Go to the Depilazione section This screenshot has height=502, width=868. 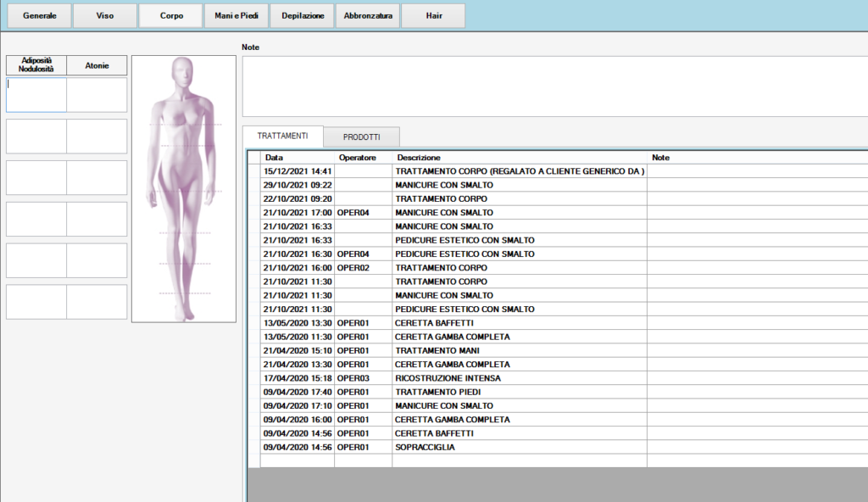click(302, 16)
